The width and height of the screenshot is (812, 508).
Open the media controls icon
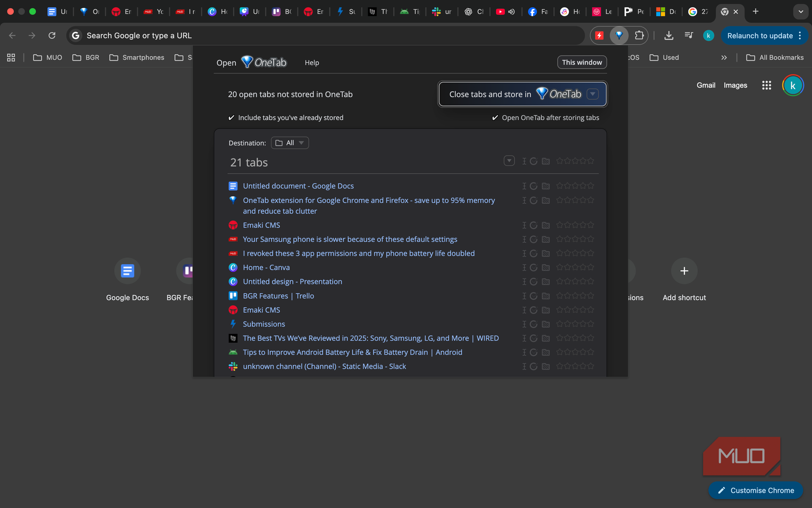(x=688, y=35)
